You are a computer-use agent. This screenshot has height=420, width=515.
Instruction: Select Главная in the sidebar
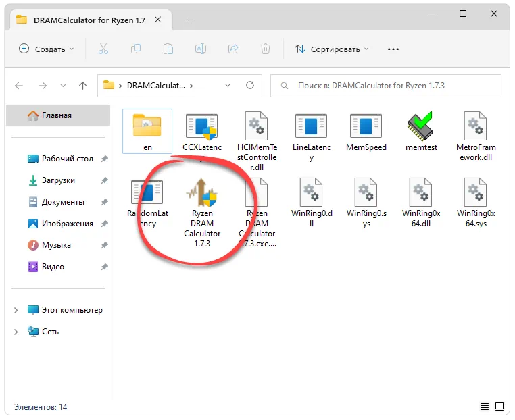click(x=58, y=115)
